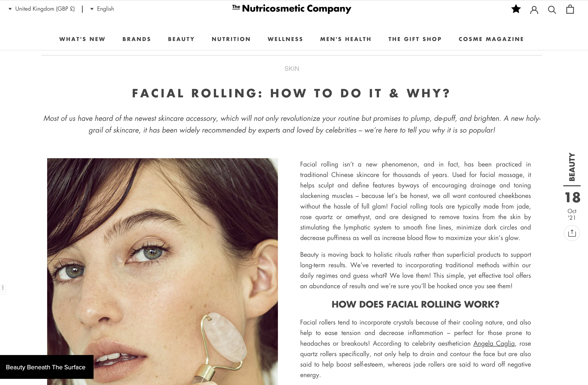Screen dimensions: 588x385
Task: Click the facial roller article photo
Action: (162, 271)
